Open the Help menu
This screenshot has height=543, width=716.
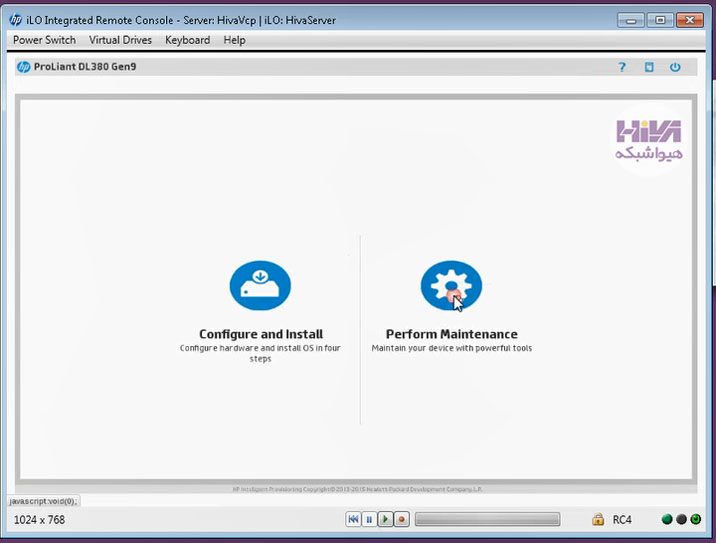[234, 40]
